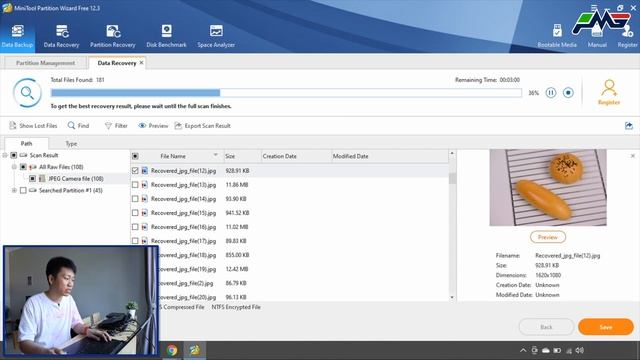Sort by the Size column
The height and width of the screenshot is (360, 640).
click(x=242, y=156)
